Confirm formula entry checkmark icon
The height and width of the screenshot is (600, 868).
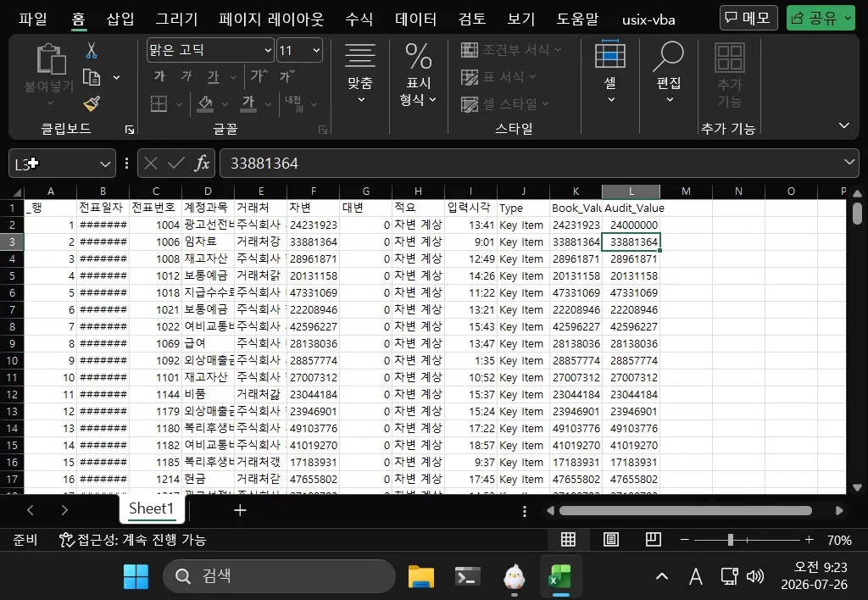(x=176, y=164)
